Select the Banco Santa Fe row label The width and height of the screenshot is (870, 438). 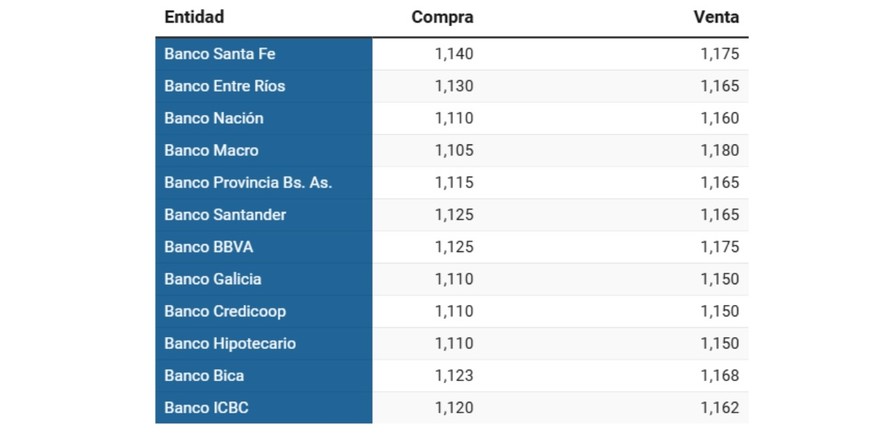[x=219, y=54]
